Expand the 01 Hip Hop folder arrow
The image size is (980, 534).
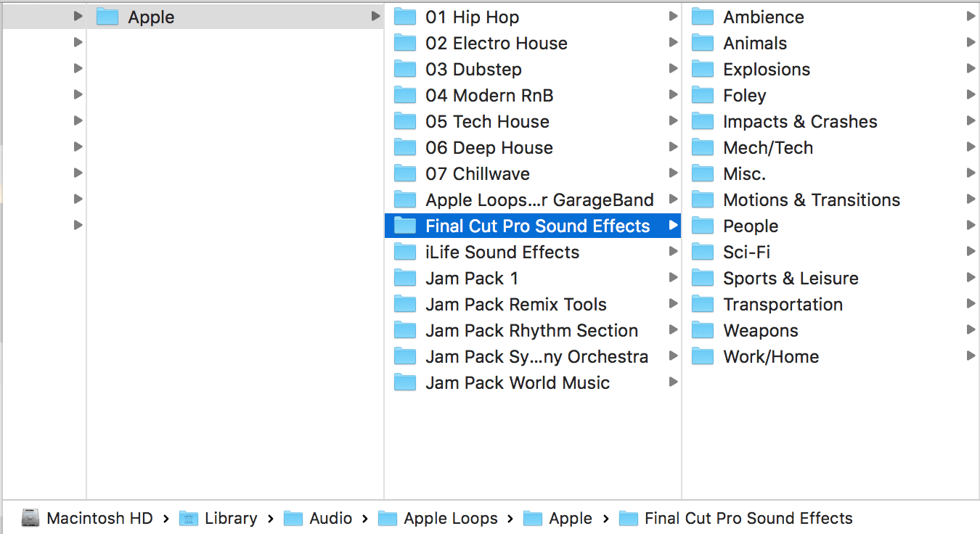point(673,17)
